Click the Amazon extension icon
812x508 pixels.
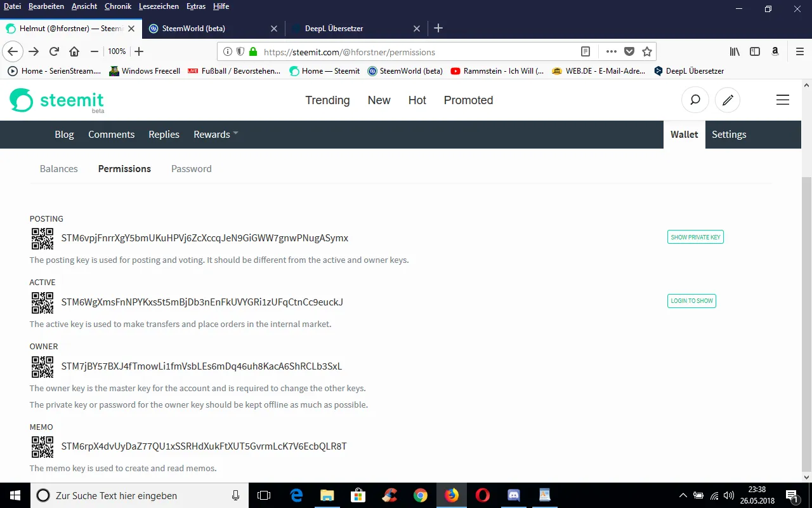(x=775, y=51)
